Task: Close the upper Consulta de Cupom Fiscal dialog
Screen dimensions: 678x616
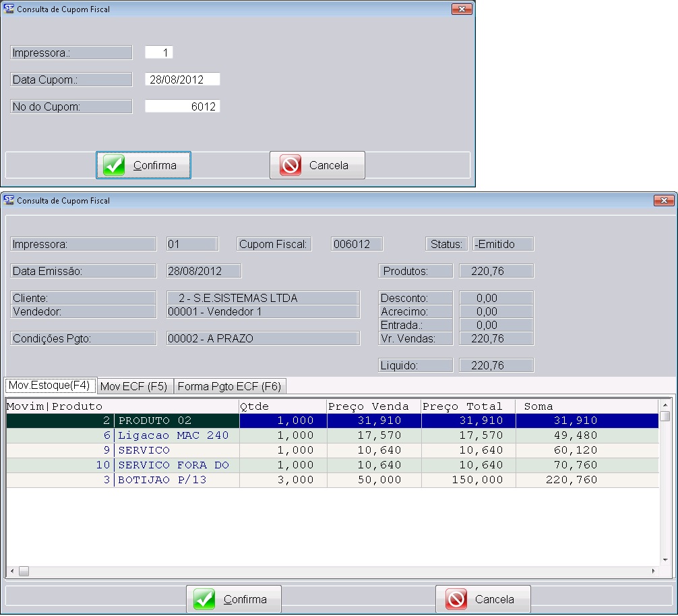Action: [x=462, y=9]
